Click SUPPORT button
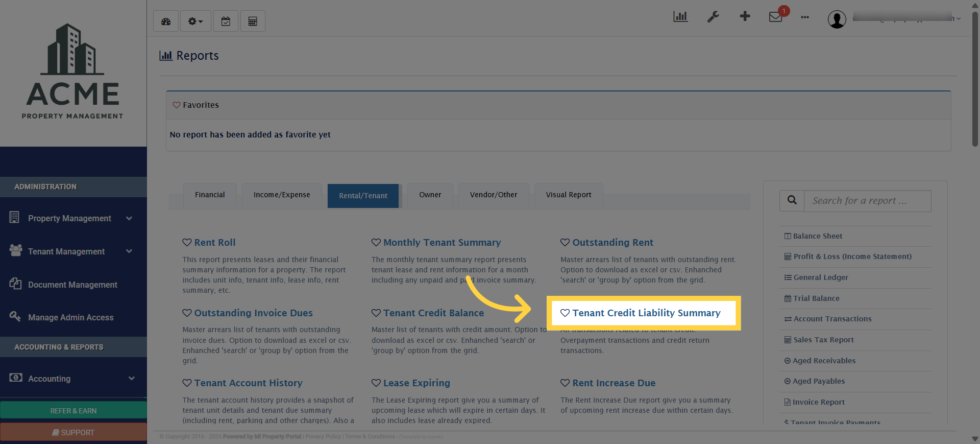The height and width of the screenshot is (444, 980). [73, 432]
